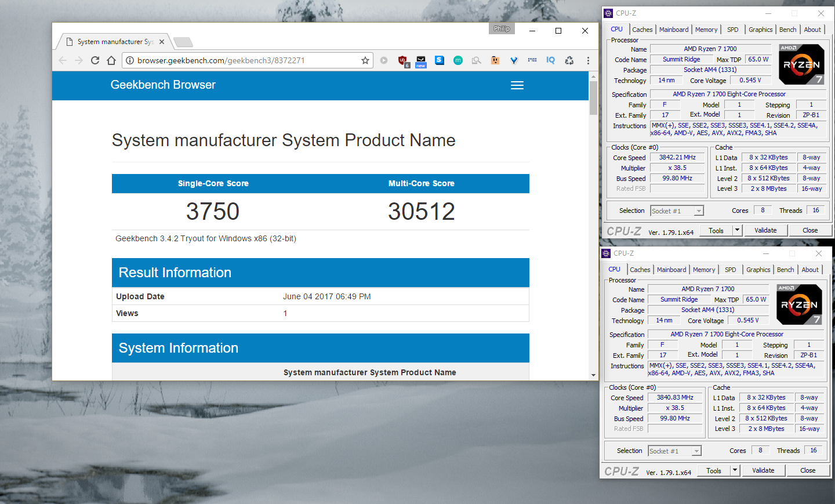Expand Socket #1 dropdown in top CPU-Z
Viewport: 835px width, 504px height.
[x=699, y=211]
